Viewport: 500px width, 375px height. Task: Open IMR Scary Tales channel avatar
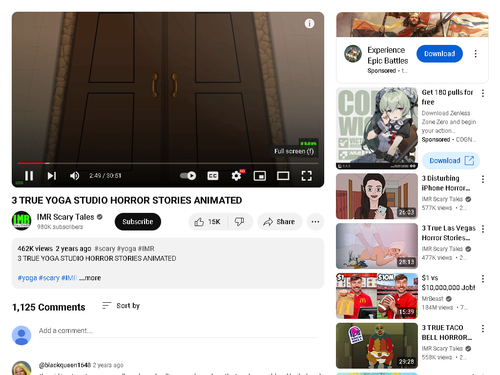tap(21, 221)
